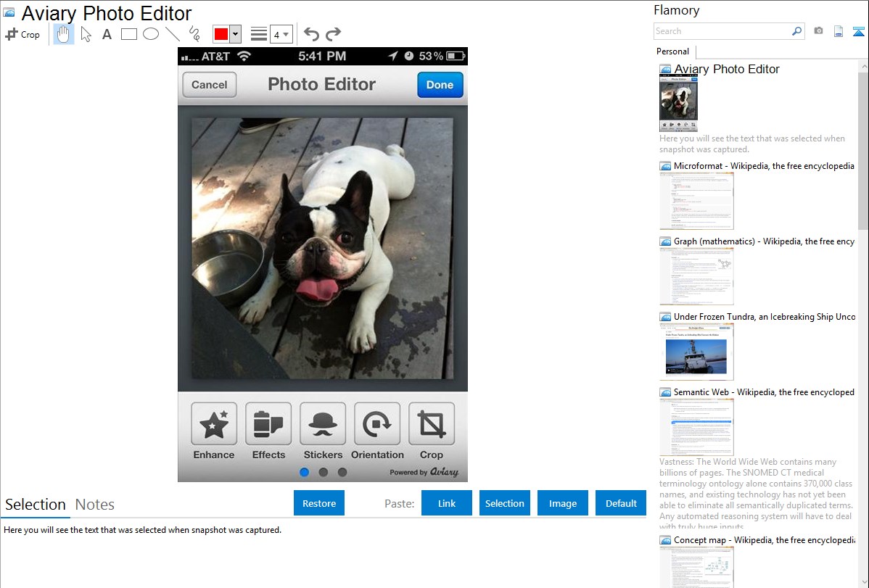
Task: Click the Enhance star icon
Action: click(x=214, y=424)
